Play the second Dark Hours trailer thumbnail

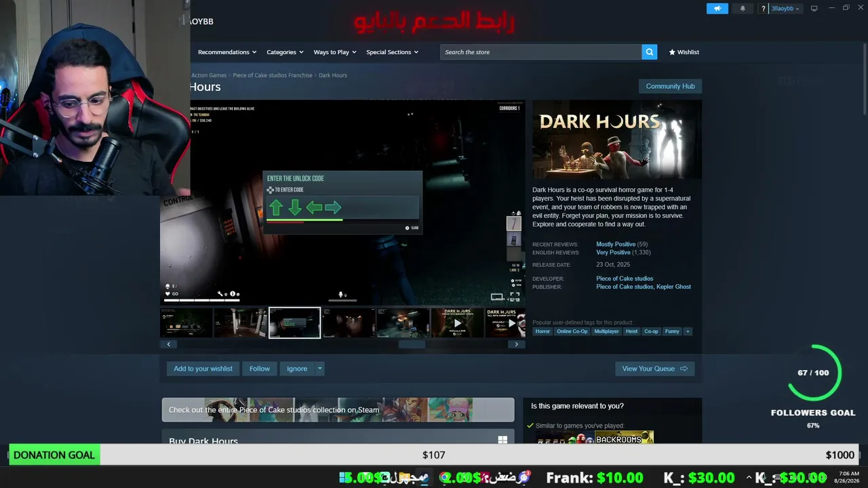505,323
